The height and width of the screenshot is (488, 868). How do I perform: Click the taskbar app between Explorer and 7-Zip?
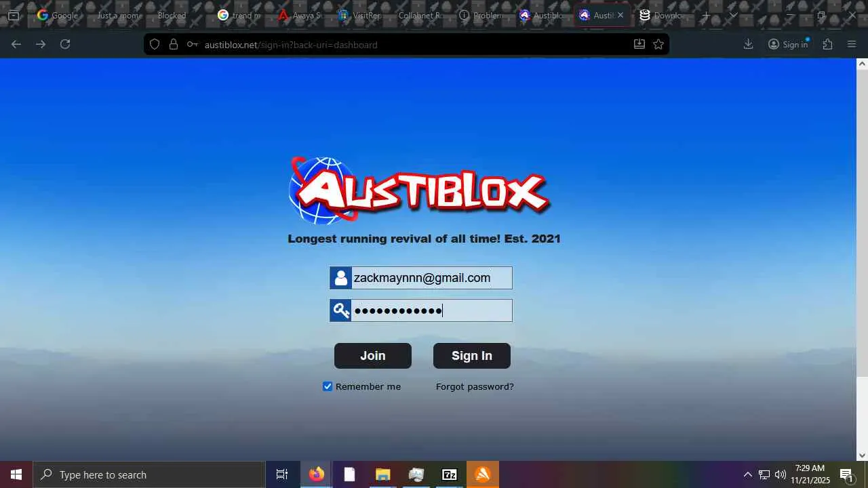[416, 474]
